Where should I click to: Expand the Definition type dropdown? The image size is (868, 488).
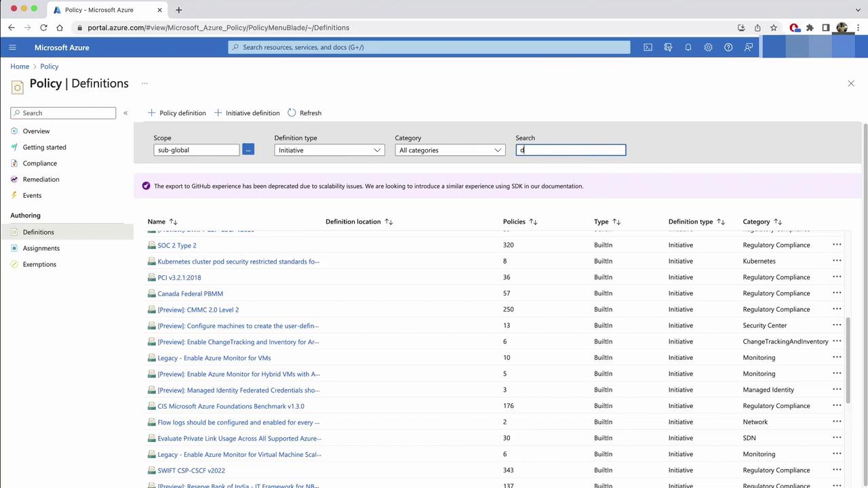point(329,150)
